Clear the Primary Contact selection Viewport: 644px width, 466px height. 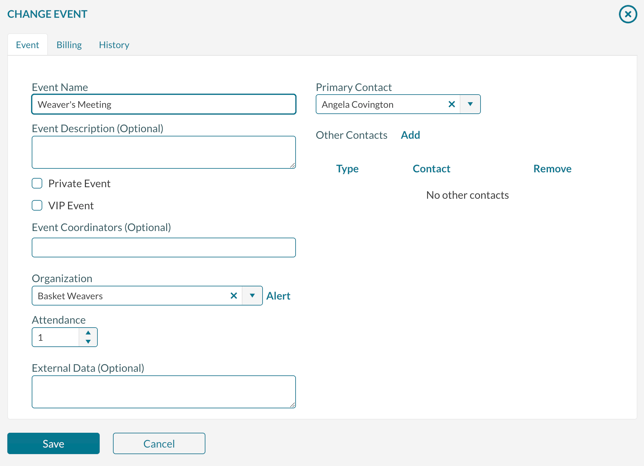[451, 104]
